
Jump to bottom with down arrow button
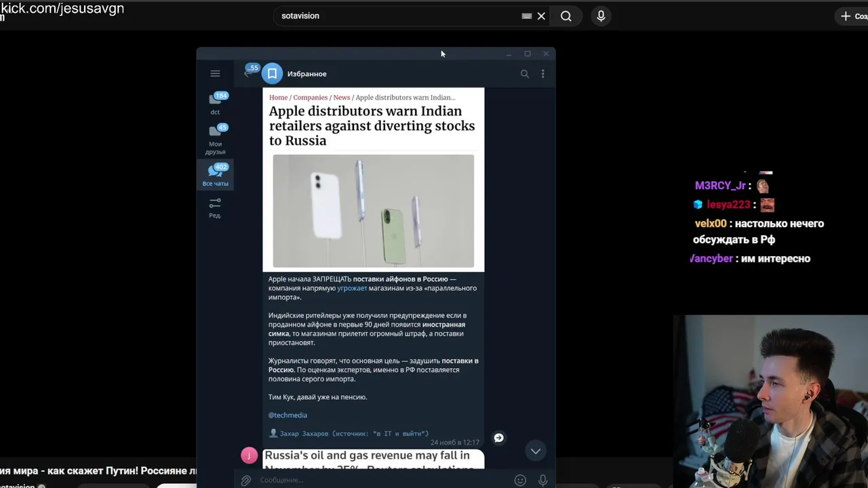pyautogui.click(x=535, y=451)
